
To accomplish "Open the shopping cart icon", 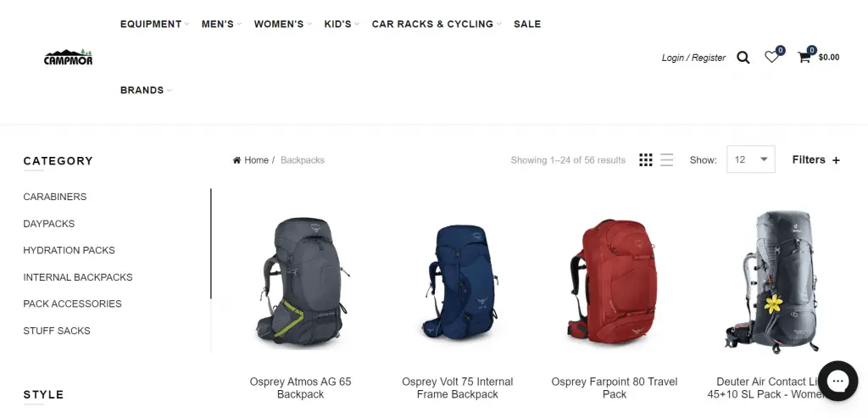I will 804,57.
